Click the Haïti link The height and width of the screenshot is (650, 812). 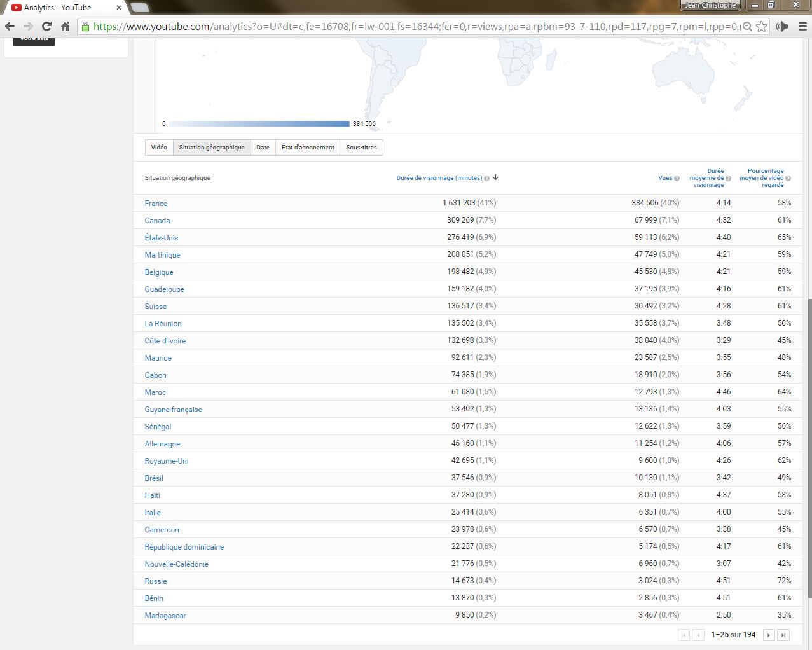(x=152, y=495)
